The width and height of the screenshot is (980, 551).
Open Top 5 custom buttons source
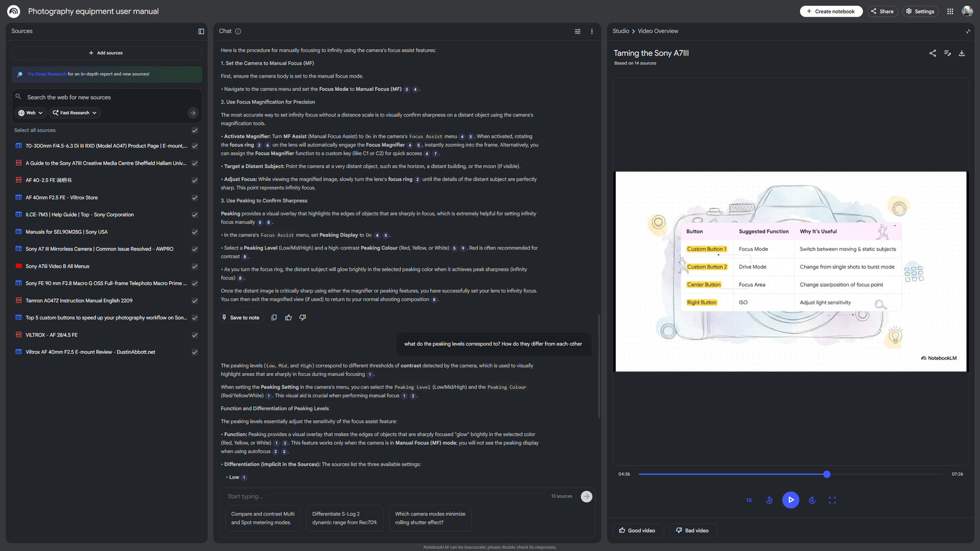(106, 318)
